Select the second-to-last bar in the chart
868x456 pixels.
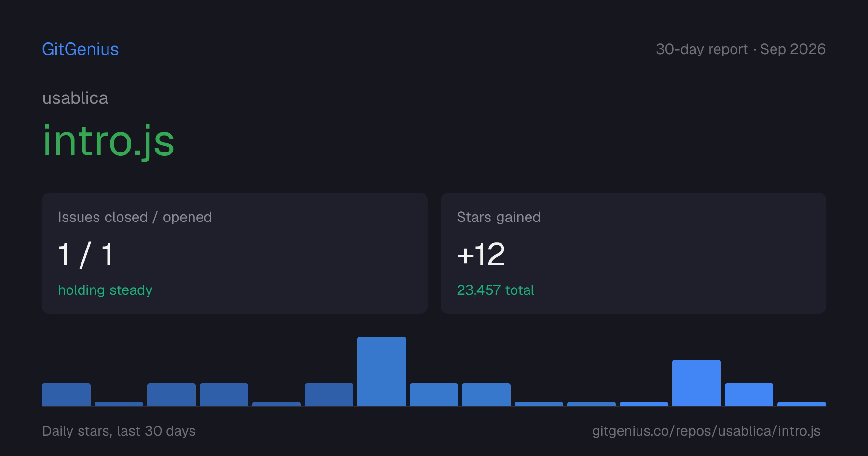[749, 395]
